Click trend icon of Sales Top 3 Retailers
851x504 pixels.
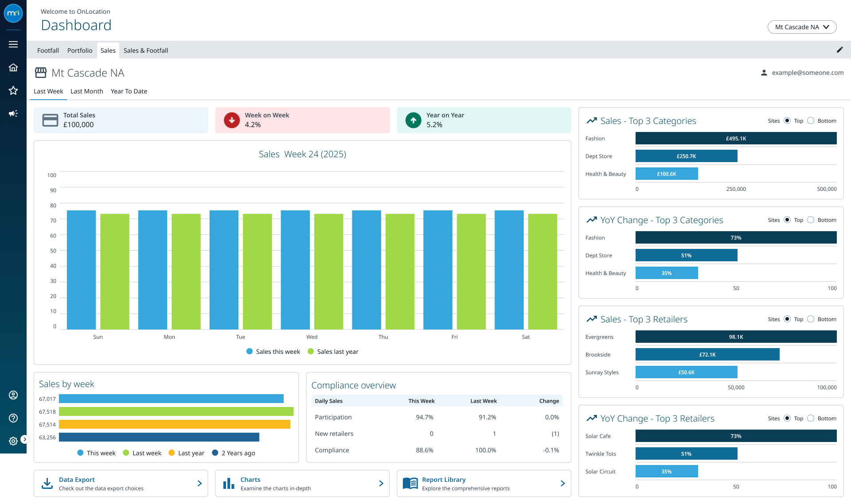[x=592, y=319]
